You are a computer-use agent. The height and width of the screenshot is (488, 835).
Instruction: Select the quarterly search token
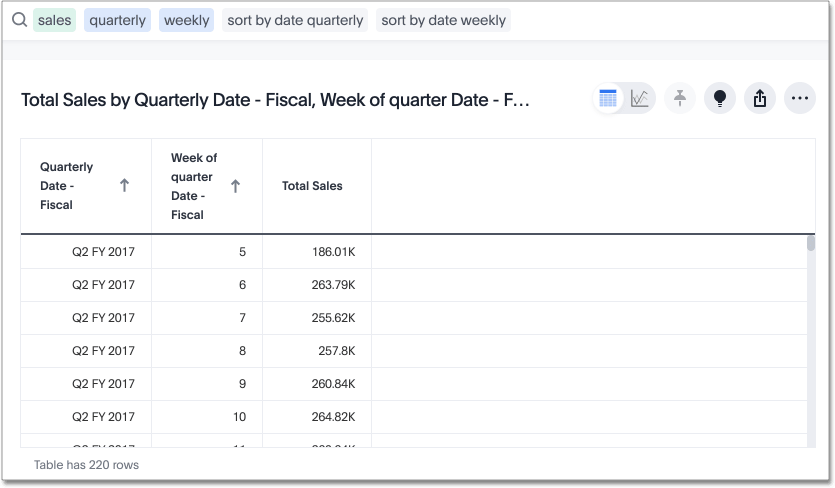tap(117, 20)
